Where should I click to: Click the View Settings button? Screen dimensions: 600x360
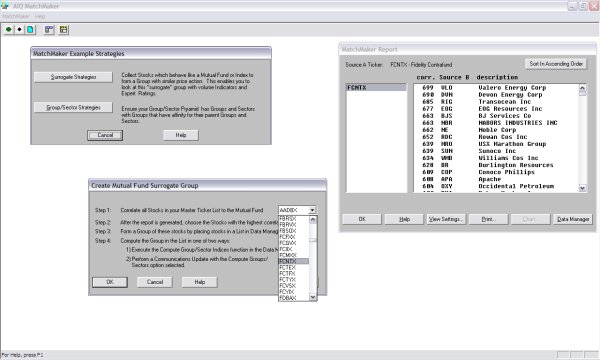(446, 219)
